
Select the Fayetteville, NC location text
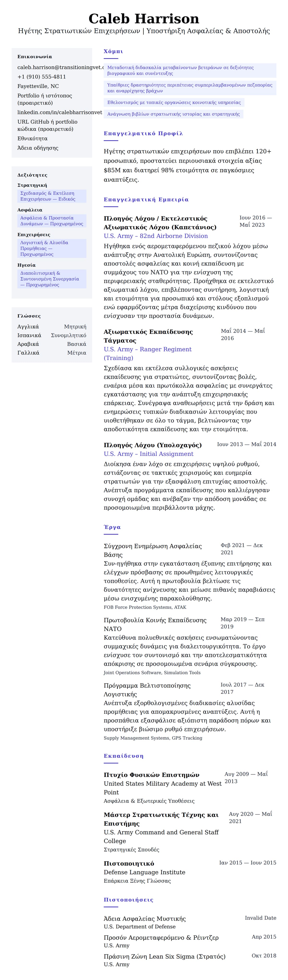click(x=38, y=86)
